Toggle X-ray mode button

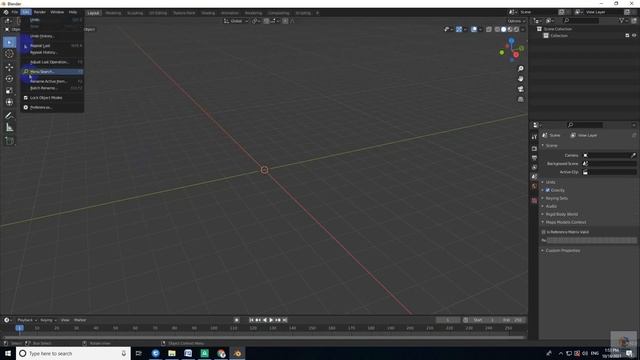tap(489, 29)
